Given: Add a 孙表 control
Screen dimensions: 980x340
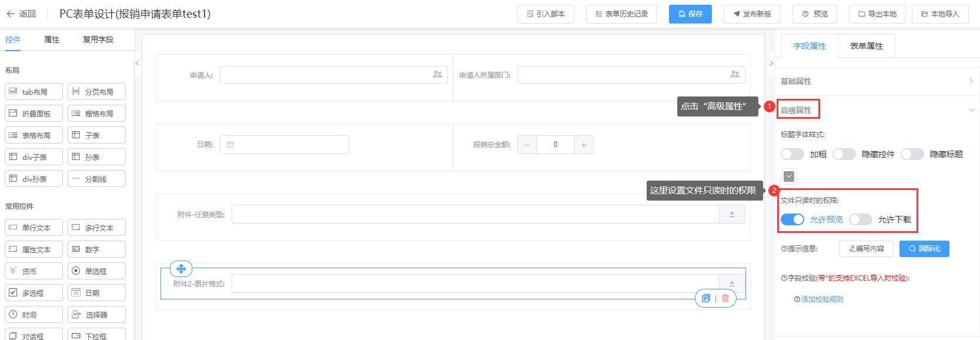Looking at the screenshot, I should coord(96,157).
